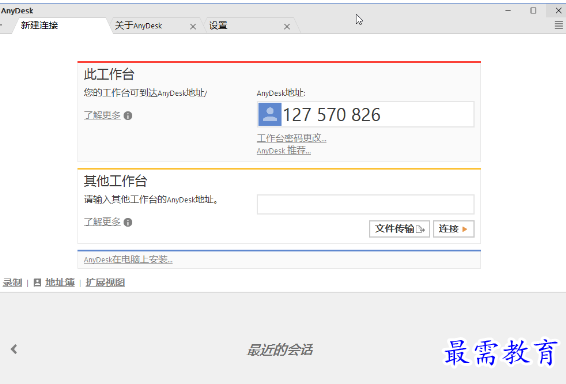The image size is (566, 384).
Task: Open the 地址簿 link
Action: coord(60,283)
